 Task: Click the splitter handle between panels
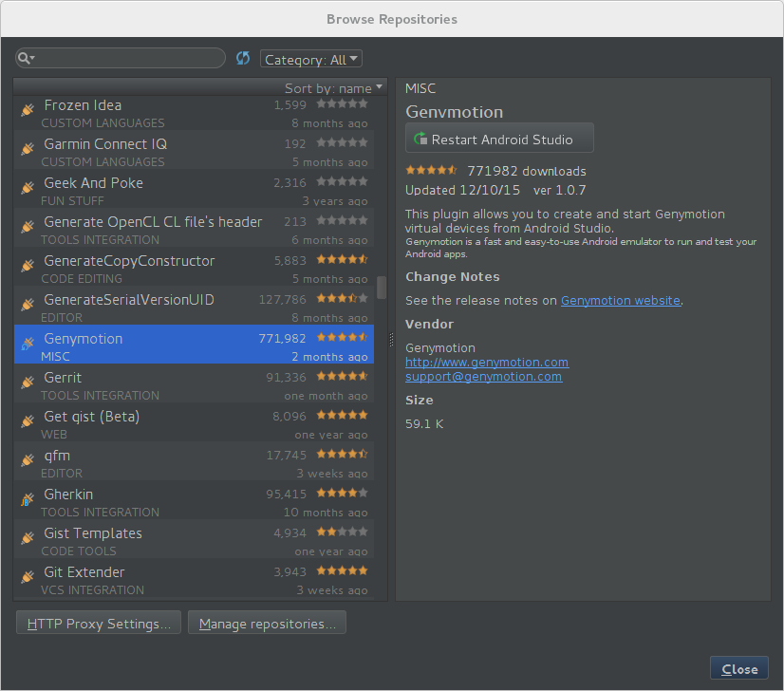click(x=391, y=340)
